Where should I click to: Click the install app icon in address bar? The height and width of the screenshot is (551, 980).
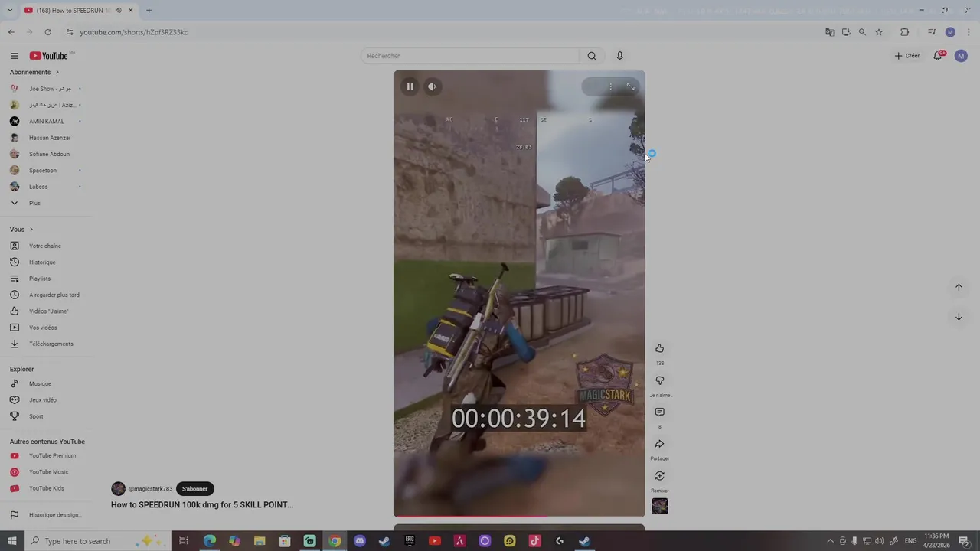[846, 32]
